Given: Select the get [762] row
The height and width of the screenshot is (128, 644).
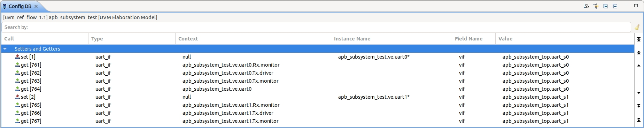Looking at the screenshot, I should coord(318,73).
